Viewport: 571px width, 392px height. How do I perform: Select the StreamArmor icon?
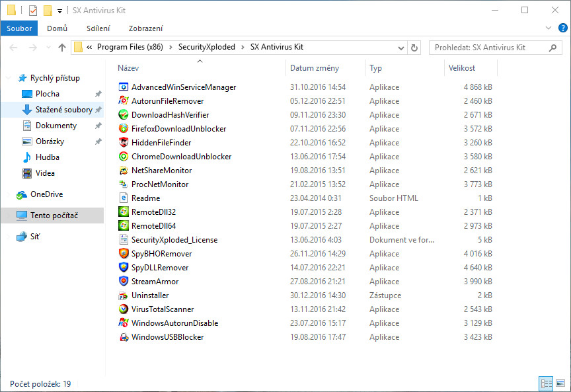tap(124, 281)
